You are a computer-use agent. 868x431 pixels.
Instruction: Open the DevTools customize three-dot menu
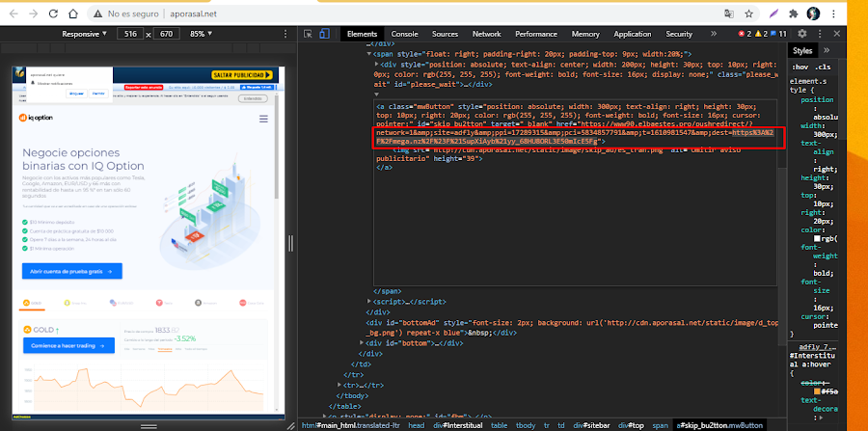(x=820, y=34)
